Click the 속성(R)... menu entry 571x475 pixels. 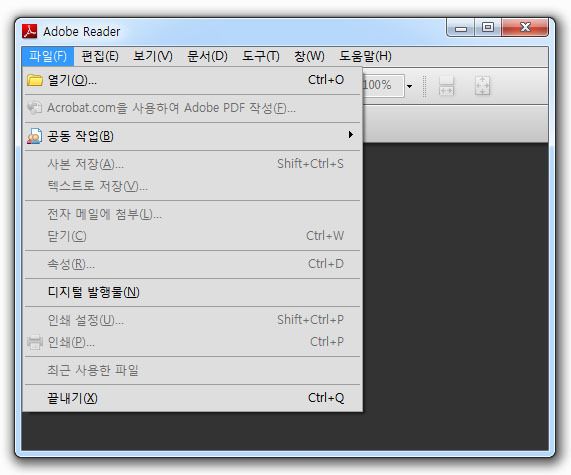click(193, 264)
